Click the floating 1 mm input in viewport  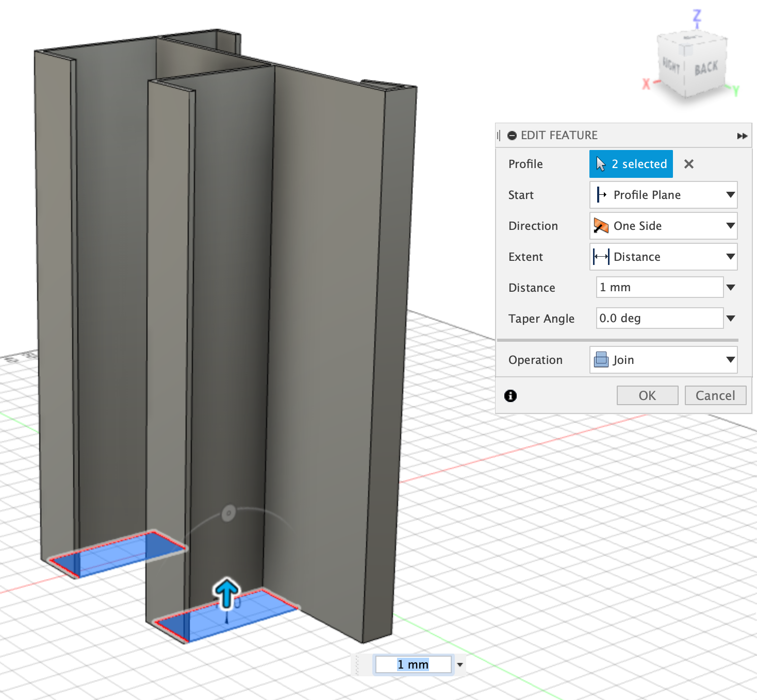(x=413, y=664)
